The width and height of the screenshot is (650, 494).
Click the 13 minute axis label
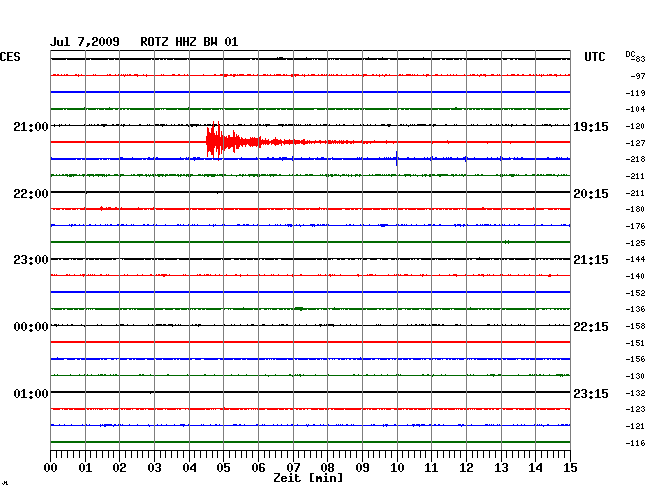501,468
